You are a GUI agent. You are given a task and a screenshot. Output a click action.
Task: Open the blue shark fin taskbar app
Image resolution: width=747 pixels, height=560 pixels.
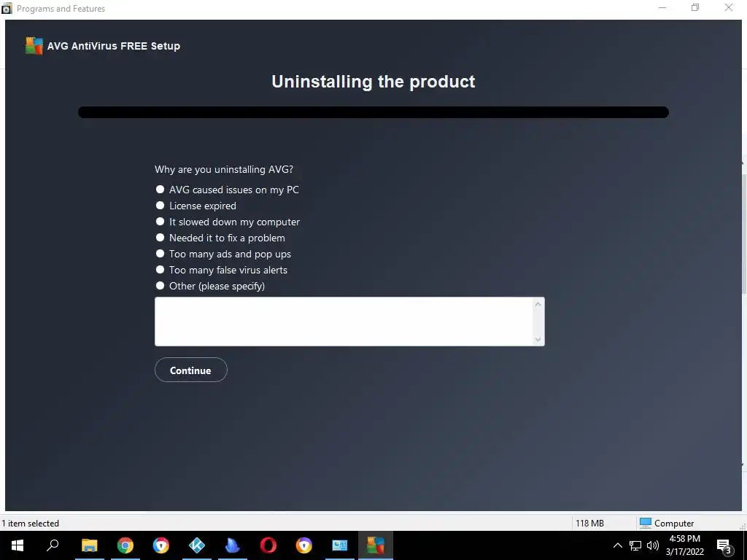[x=233, y=545]
